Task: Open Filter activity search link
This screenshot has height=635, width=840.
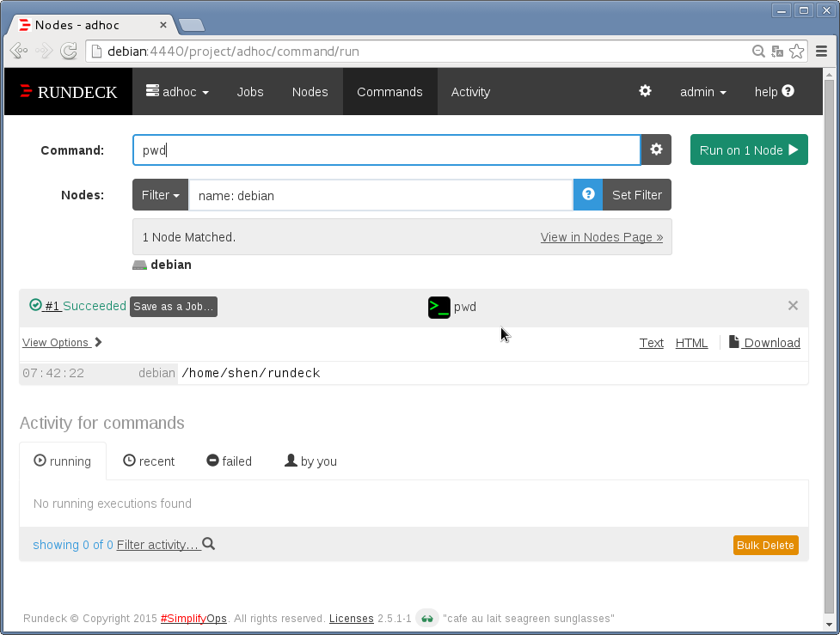Action: pos(166,545)
